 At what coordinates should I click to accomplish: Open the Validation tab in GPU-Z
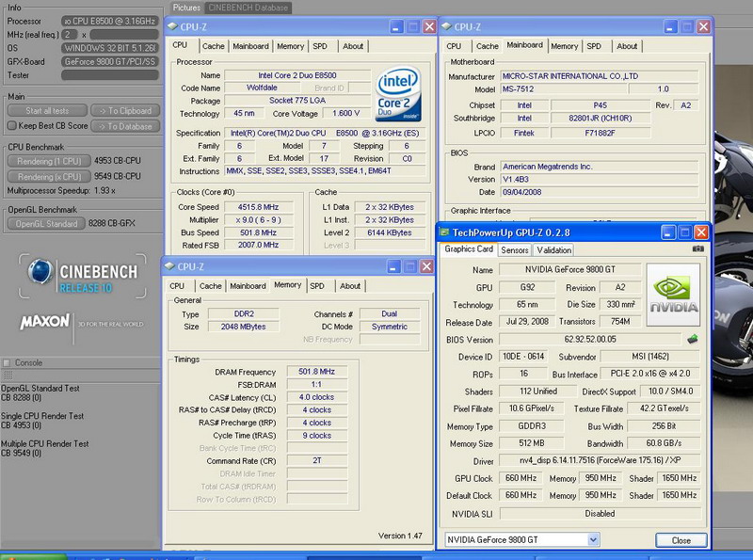pyautogui.click(x=553, y=250)
